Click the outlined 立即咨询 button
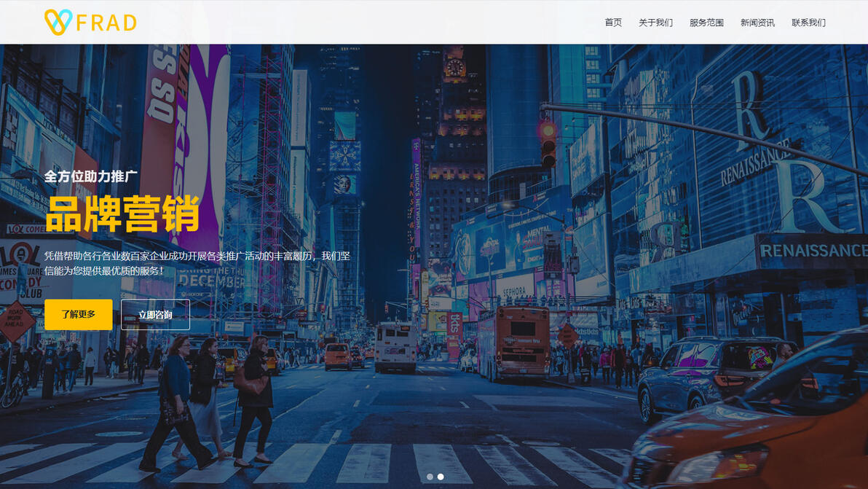Image resolution: width=868 pixels, height=489 pixels. [x=156, y=315]
